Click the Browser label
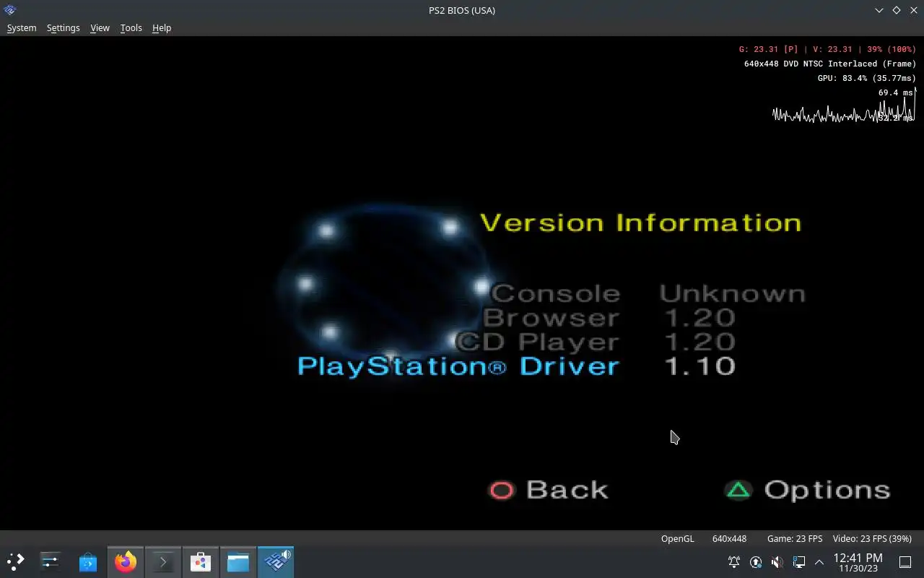The width and height of the screenshot is (924, 578). click(552, 317)
